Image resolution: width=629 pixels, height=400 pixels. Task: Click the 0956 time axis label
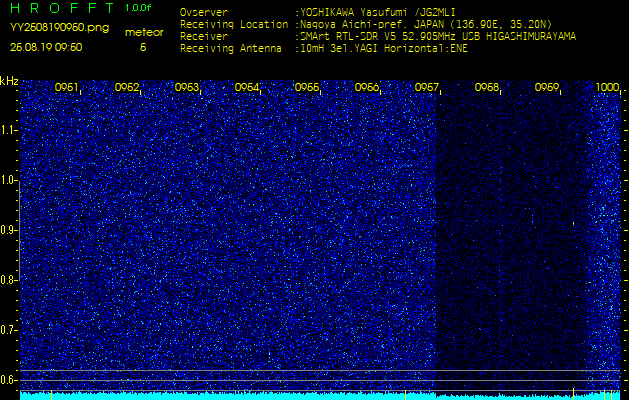(x=367, y=87)
